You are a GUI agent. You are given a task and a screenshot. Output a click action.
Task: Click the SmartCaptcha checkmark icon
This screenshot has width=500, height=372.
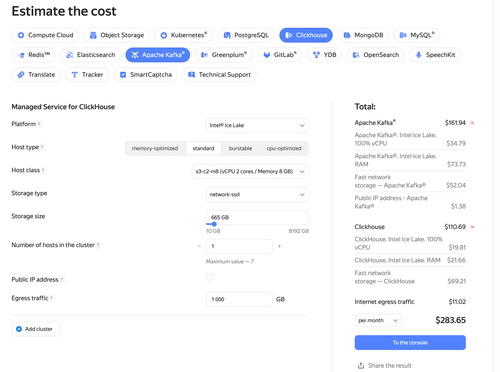pyautogui.click(x=123, y=75)
